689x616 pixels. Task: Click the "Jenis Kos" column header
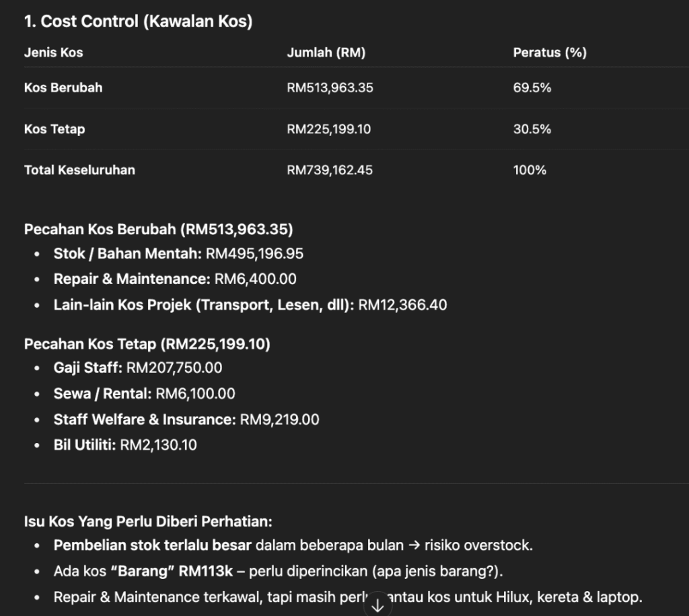[x=54, y=53]
